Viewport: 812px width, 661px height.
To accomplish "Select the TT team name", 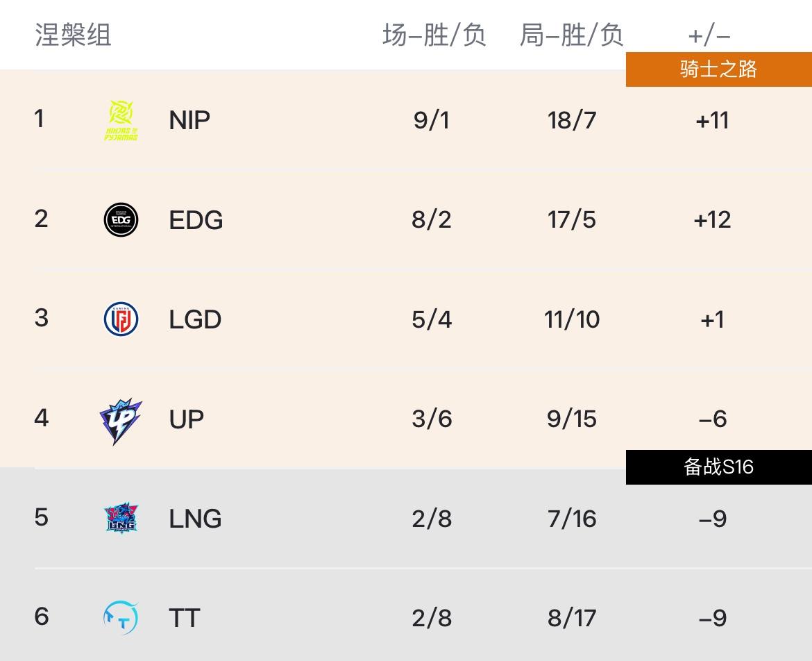I will pos(184,618).
